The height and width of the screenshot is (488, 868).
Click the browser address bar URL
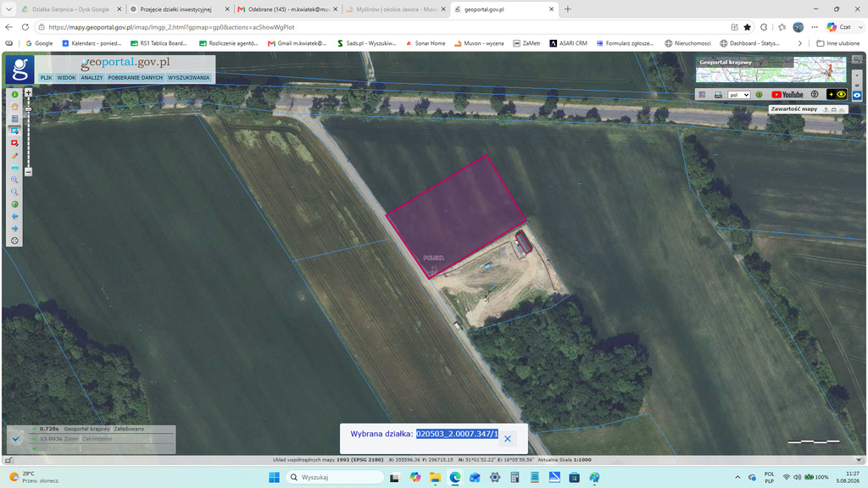(x=171, y=27)
